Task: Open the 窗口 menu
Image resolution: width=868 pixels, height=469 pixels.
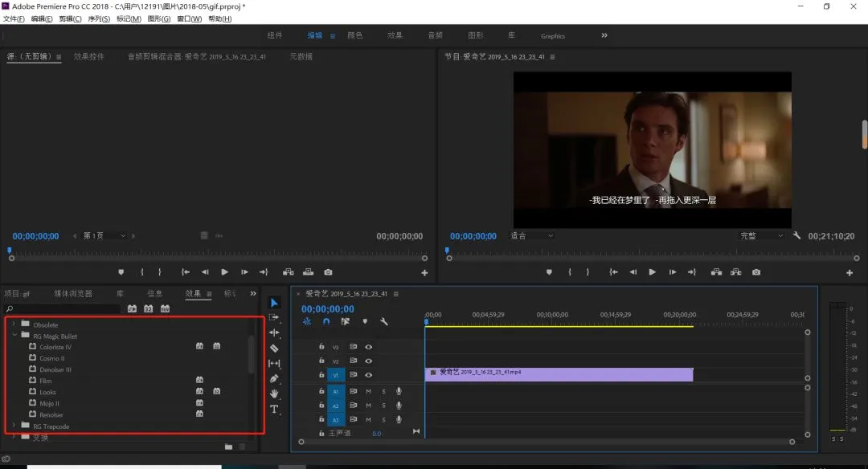Action: click(x=190, y=18)
